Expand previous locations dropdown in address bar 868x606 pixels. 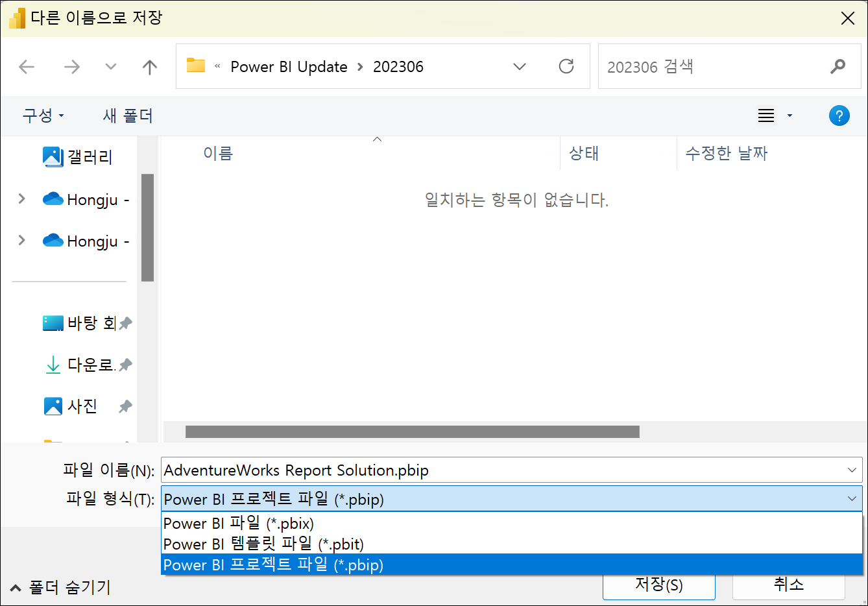pos(520,67)
